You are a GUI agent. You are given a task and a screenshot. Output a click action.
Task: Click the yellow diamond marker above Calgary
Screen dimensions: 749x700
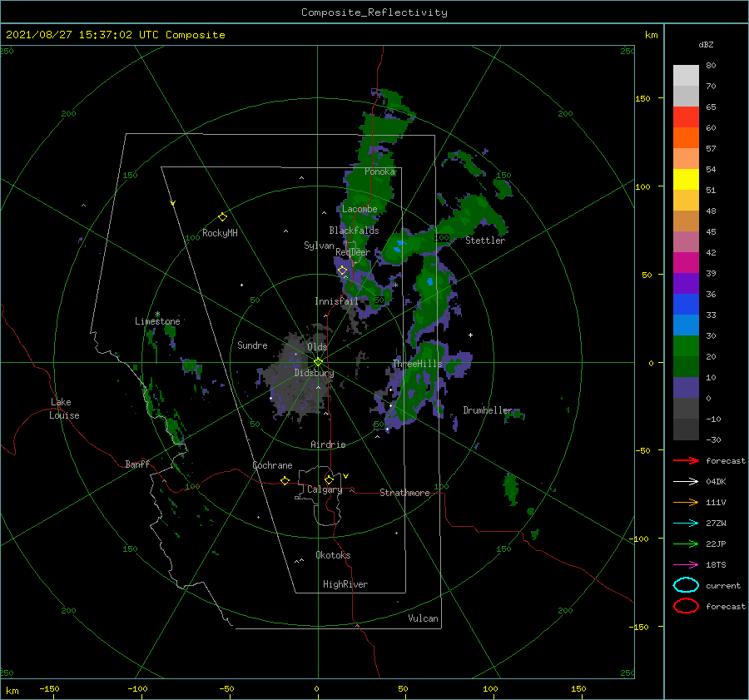point(329,479)
